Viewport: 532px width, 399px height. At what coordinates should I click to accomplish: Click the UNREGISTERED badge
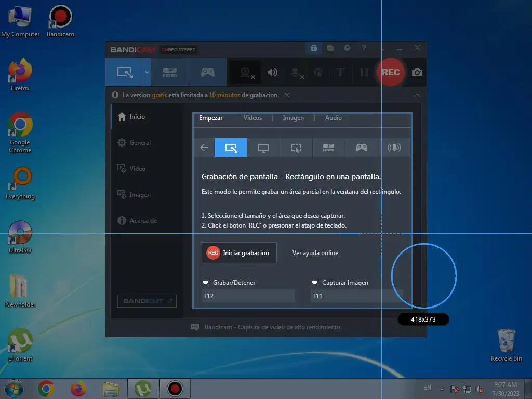click(179, 50)
